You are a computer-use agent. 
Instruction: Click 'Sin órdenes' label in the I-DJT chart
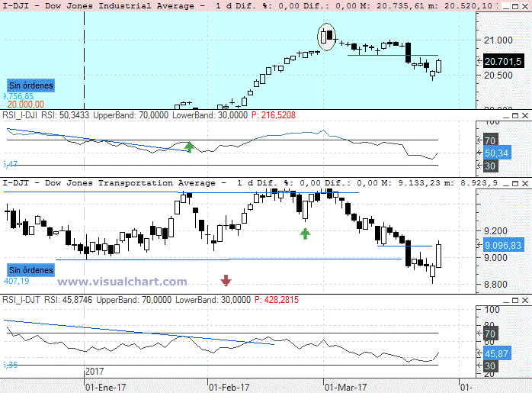(x=31, y=270)
